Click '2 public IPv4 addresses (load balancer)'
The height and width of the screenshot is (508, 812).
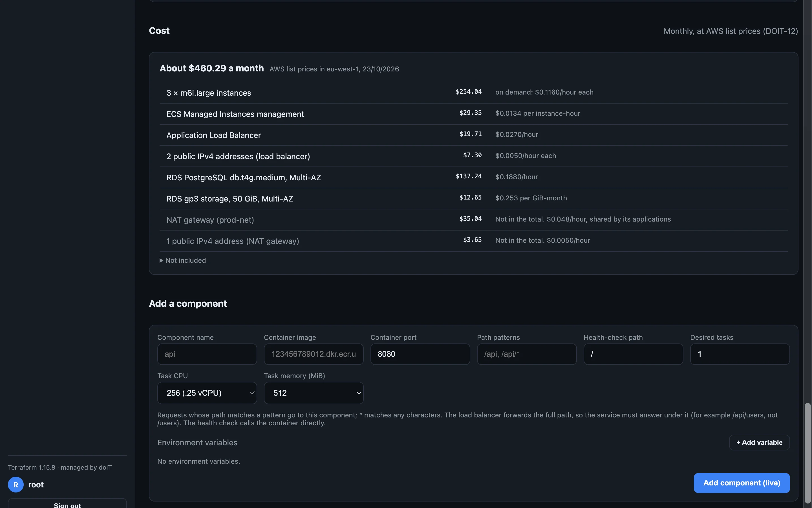pyautogui.click(x=238, y=156)
